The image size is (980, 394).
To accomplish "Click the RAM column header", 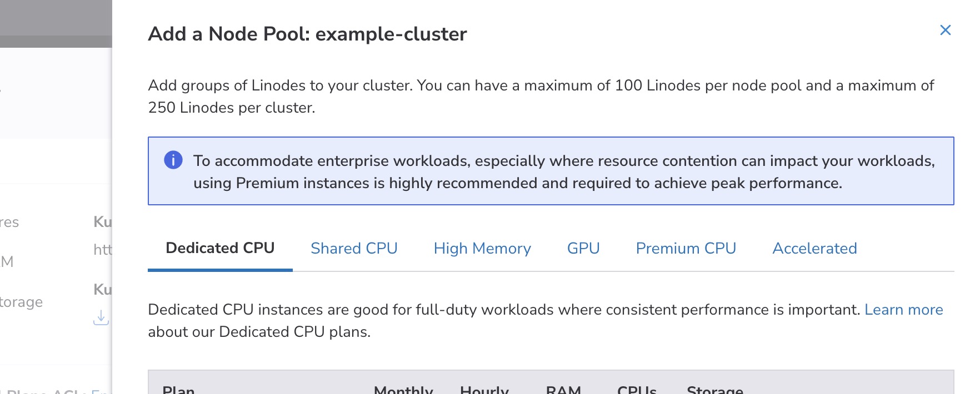I will (x=563, y=390).
